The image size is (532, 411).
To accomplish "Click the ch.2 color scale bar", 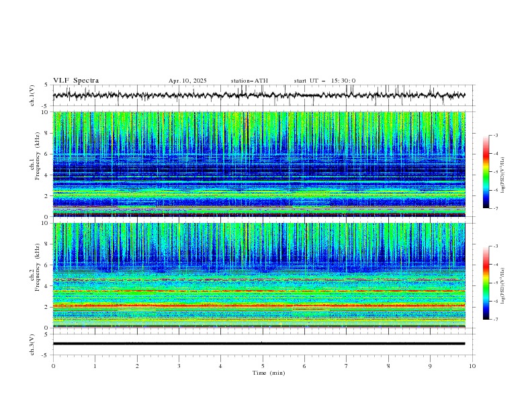I will click(x=486, y=283).
